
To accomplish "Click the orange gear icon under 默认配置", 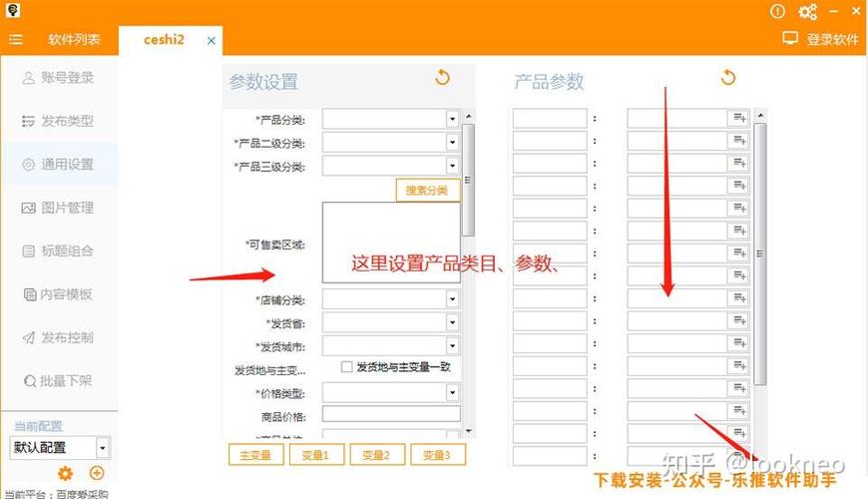I will pos(65,473).
